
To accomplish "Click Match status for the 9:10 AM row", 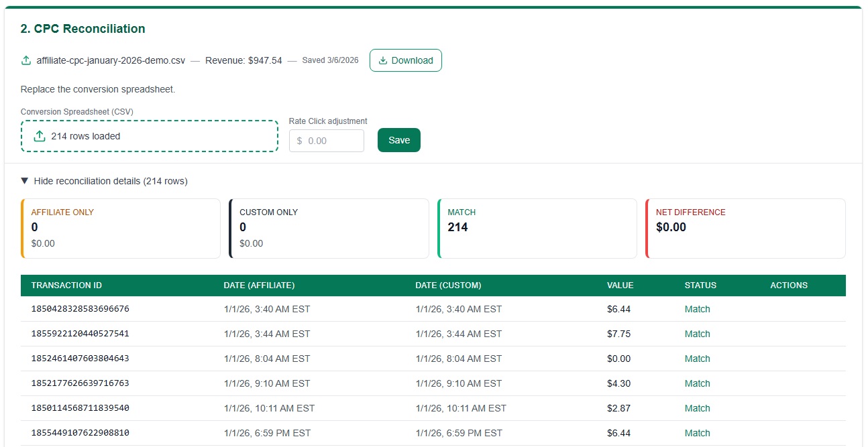I will point(697,383).
